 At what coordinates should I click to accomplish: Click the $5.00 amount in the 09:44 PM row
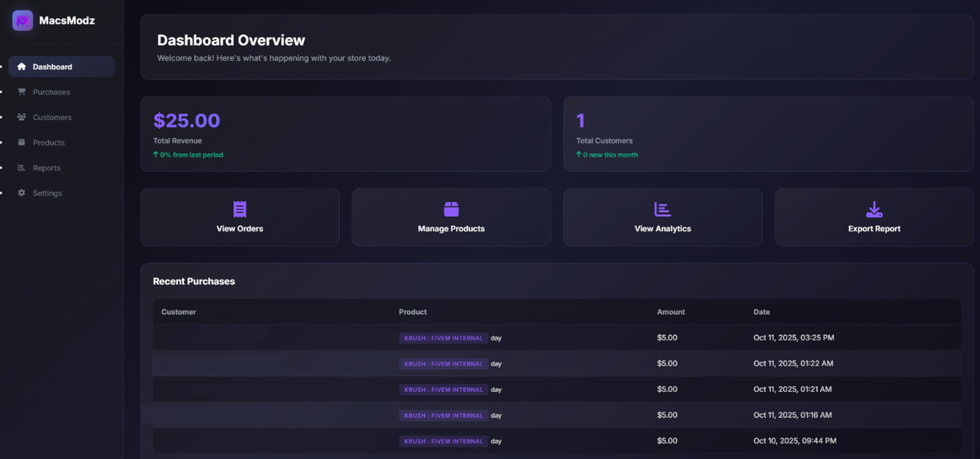point(667,441)
